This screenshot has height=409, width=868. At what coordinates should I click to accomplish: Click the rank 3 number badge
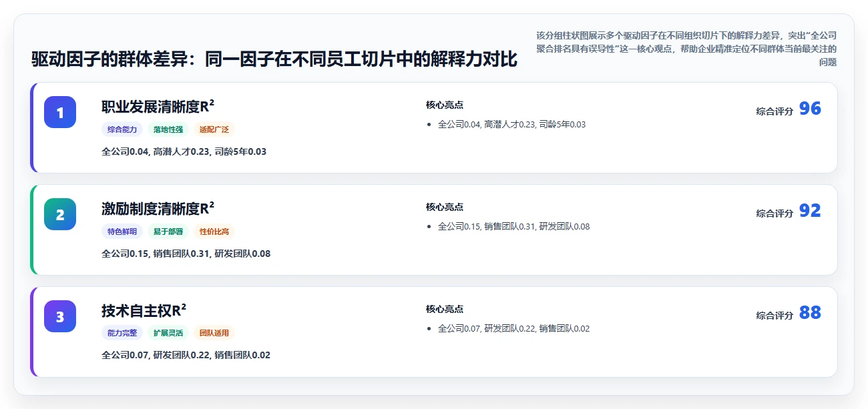[x=60, y=316]
